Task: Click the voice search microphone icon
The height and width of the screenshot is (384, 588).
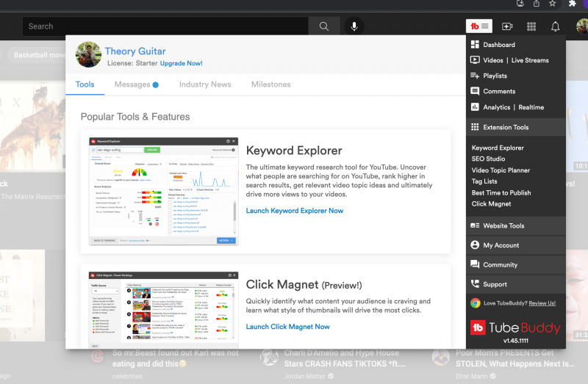Action: coord(354,26)
